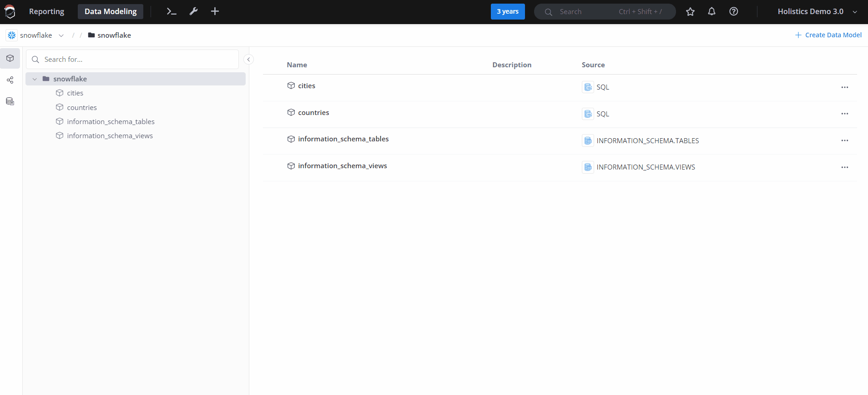The width and height of the screenshot is (868, 395).
Task: Click cube icon next to countries in list
Action: click(291, 112)
